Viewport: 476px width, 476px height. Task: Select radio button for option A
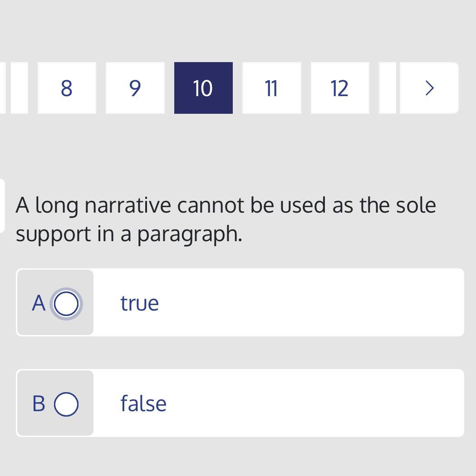pos(66,303)
